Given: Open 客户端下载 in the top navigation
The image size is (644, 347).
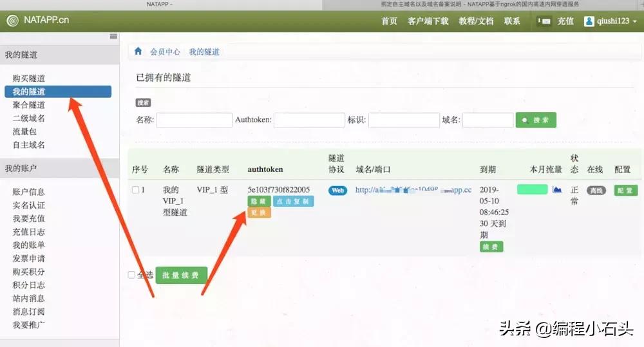Looking at the screenshot, I should [428, 21].
